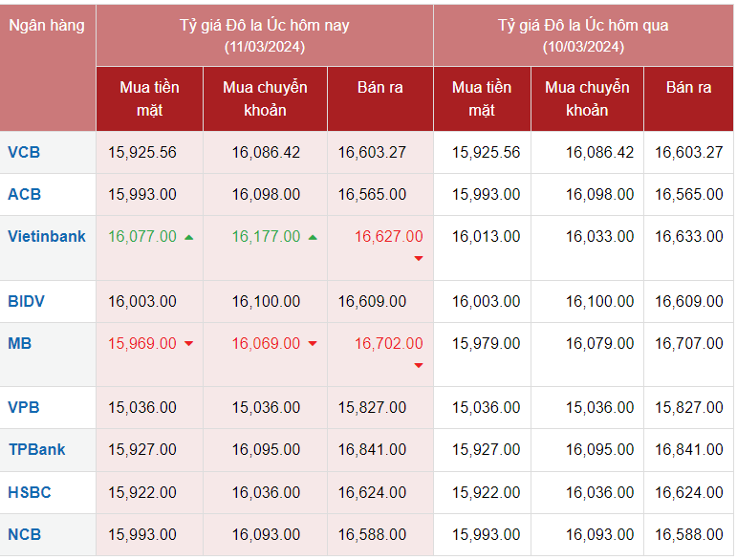Screen dimensions: 737x560
Task: Select the Vietinbank bank name link
Action: (46, 236)
